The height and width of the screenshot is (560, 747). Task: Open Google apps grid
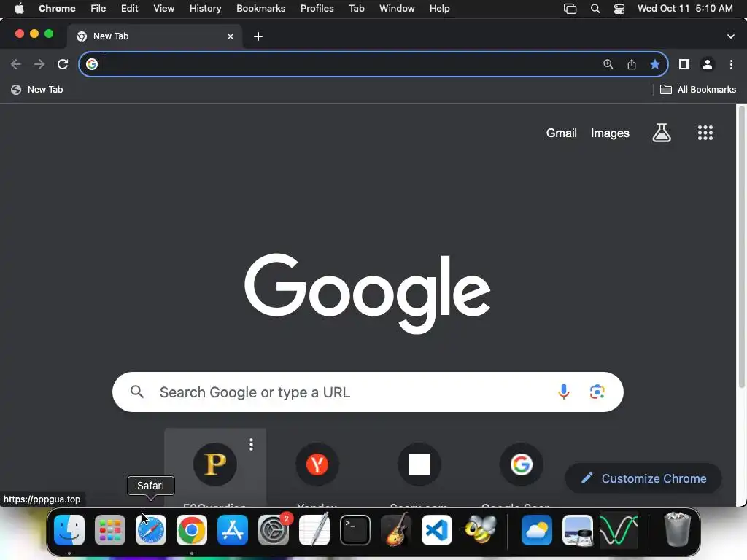(705, 133)
